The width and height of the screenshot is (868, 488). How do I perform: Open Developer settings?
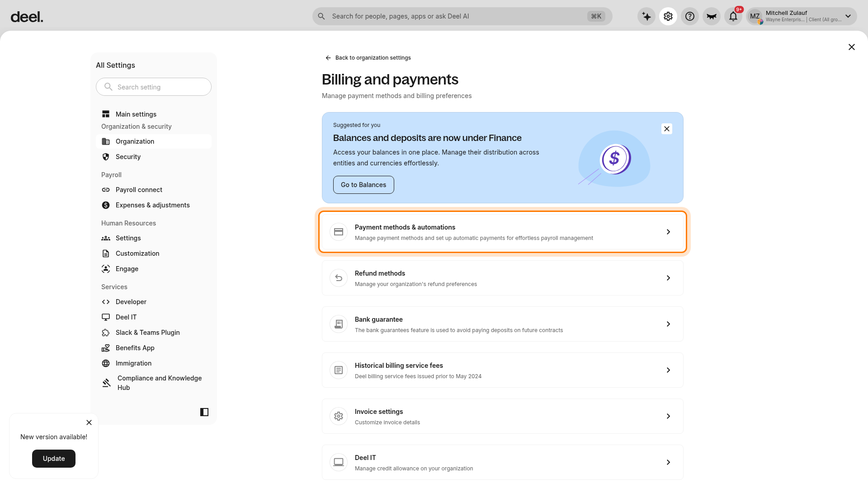point(154,302)
